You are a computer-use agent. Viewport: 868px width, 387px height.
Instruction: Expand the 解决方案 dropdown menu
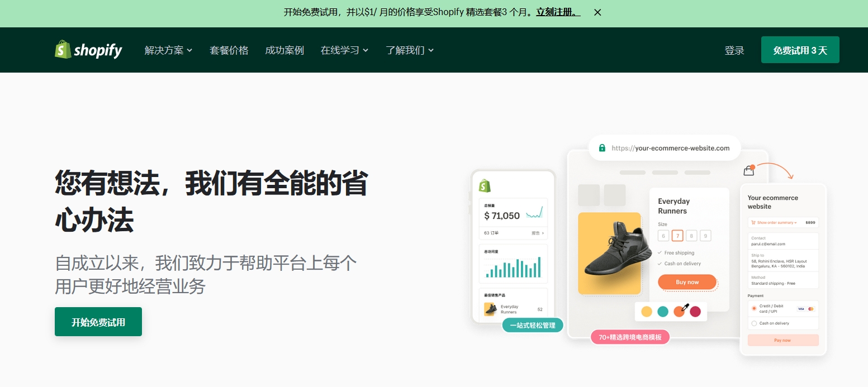(168, 50)
